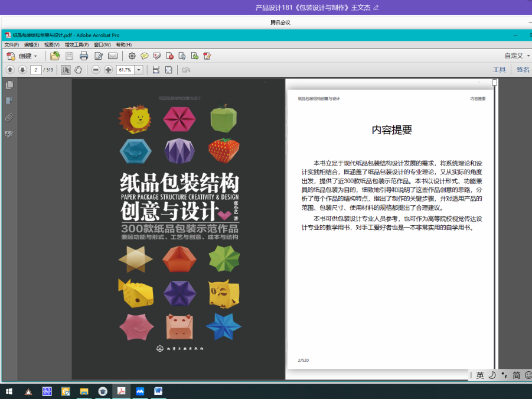This screenshot has height=399, width=532.
Task: Click the page number input field
Action: coord(35,70)
